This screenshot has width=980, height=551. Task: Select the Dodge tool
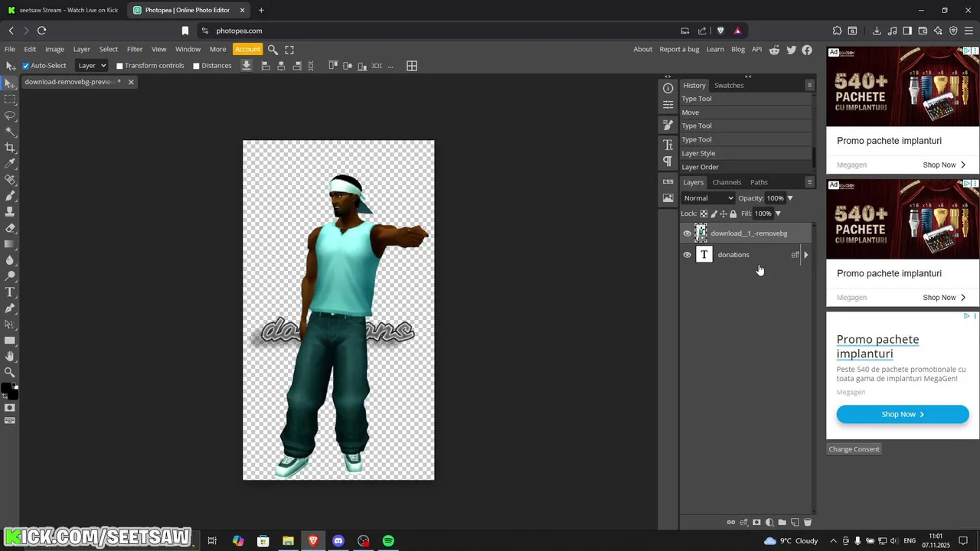pos(10,276)
